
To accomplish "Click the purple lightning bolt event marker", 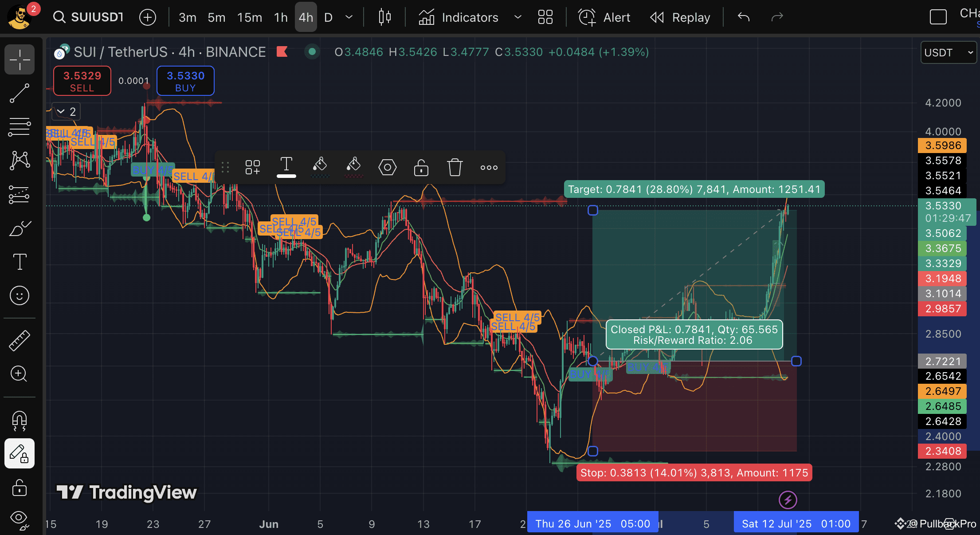I will (788, 500).
